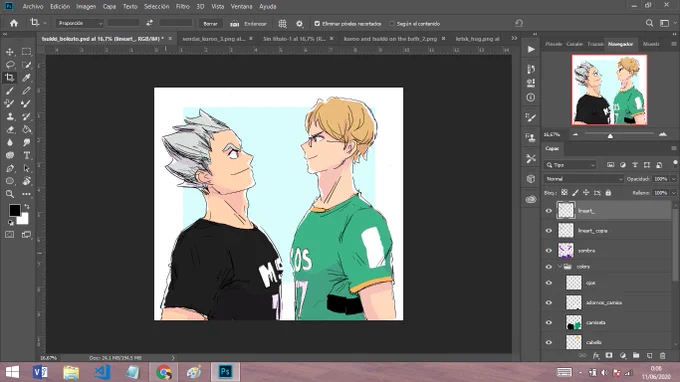The height and width of the screenshot is (382, 680).
Task: Go to Home screen icon
Action: pos(14,23)
